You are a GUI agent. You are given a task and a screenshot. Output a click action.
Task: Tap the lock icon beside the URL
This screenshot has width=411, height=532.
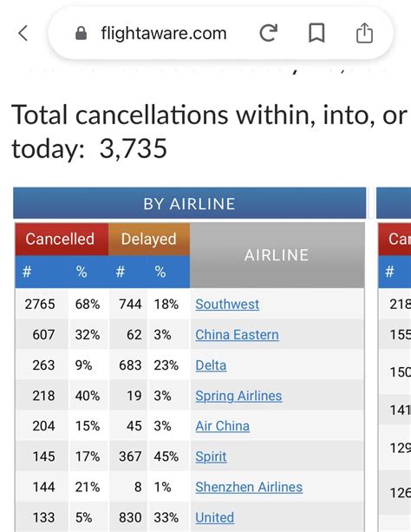(x=81, y=33)
